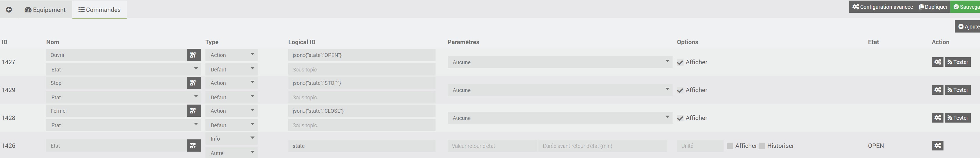
Task: Open icon picker for Stop command
Action: pos(194,83)
